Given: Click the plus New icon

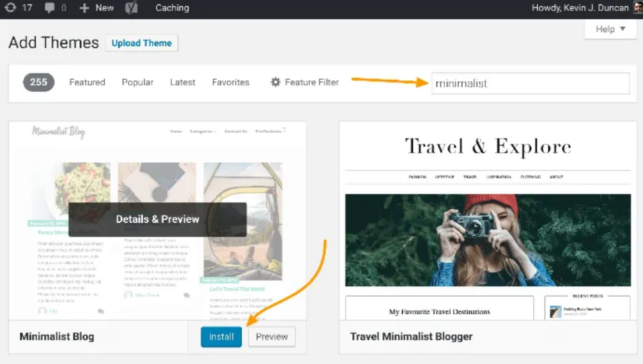Looking at the screenshot, I should click(x=84, y=8).
